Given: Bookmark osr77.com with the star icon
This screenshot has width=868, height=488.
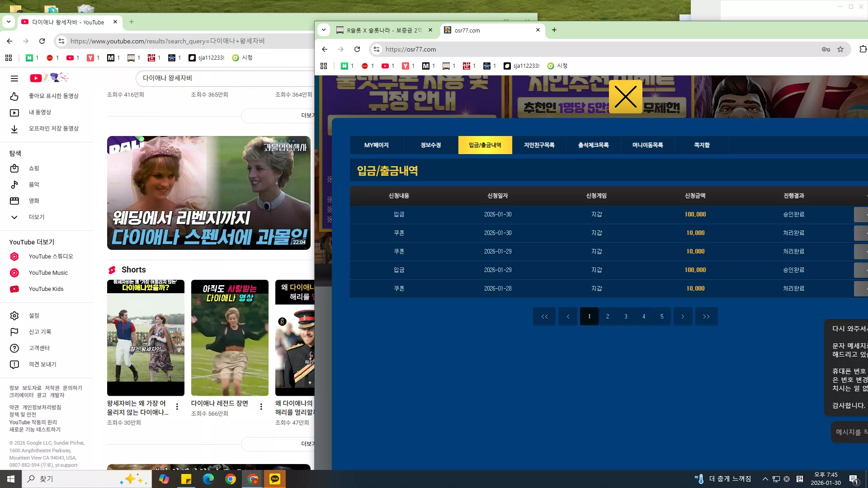Looking at the screenshot, I should coord(840,49).
